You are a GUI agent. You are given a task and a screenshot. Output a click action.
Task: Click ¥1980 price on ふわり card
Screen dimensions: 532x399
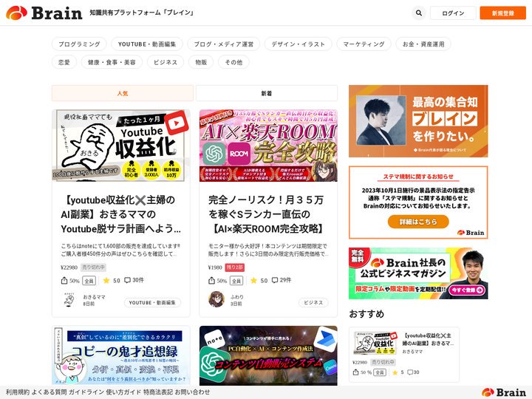pos(215,267)
